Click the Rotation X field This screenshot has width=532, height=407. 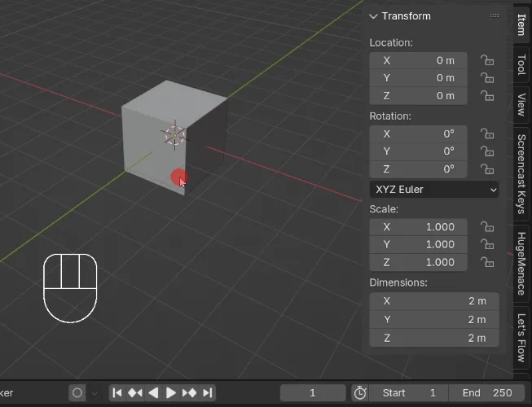[x=418, y=133]
